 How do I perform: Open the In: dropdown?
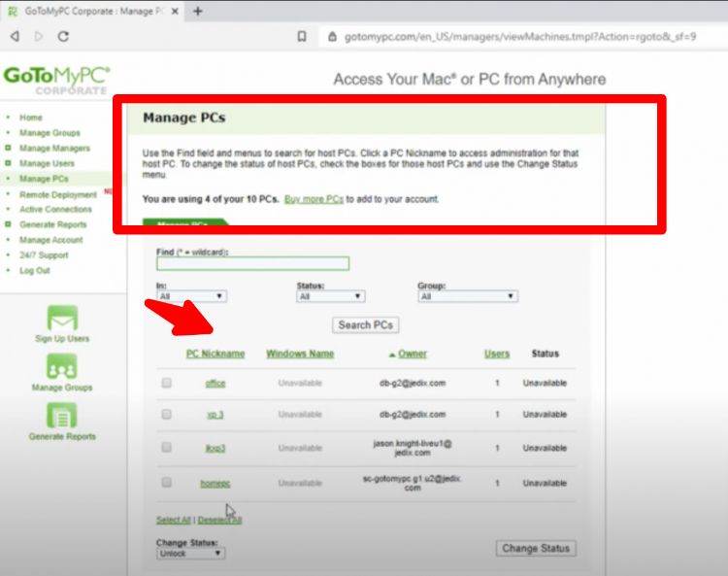(x=191, y=296)
